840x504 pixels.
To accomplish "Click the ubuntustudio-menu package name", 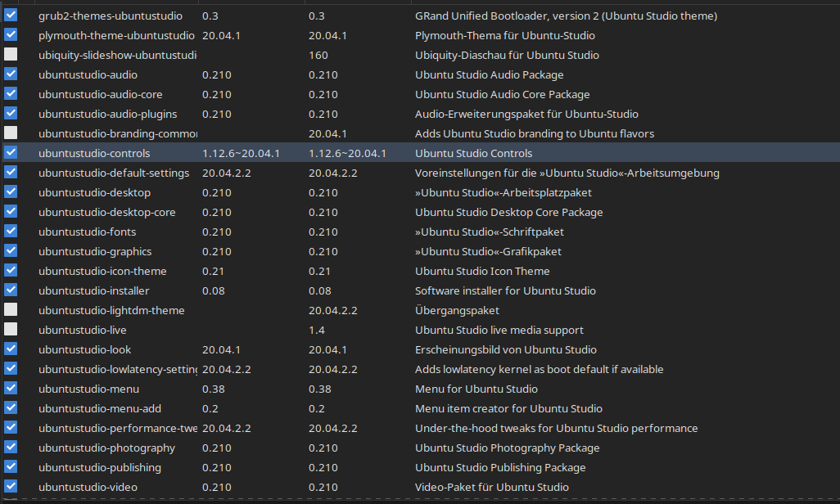I will click(89, 389).
